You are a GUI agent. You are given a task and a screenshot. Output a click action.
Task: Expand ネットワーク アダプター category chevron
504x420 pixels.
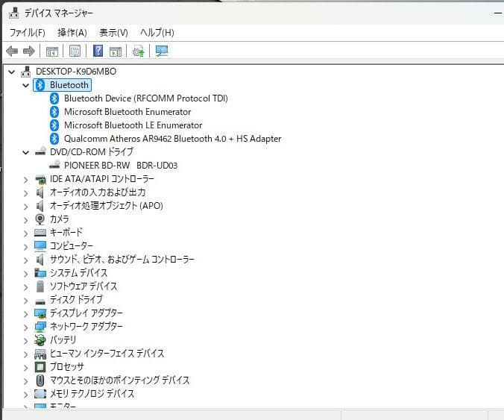[25, 327]
